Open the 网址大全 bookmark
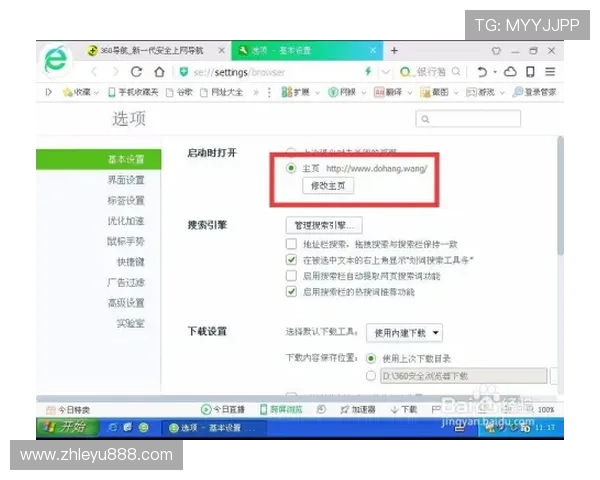This screenshot has width=600, height=480. [222, 92]
